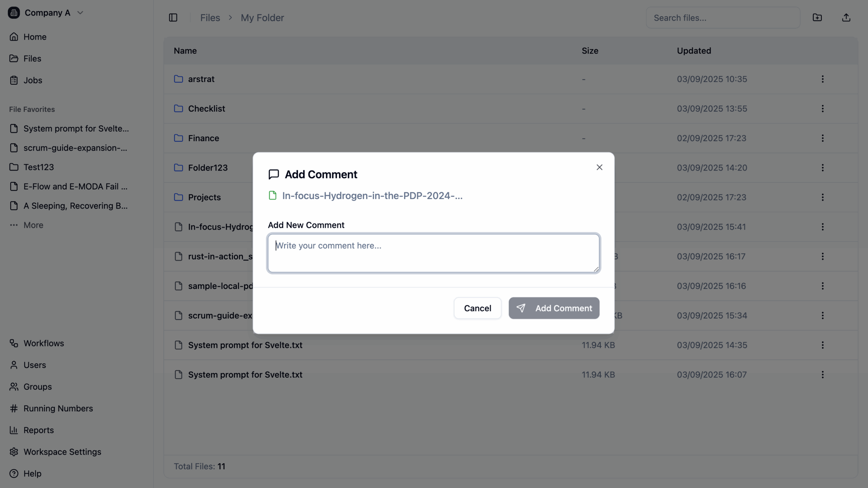
Task: Click the Workspace Settings gear icon
Action: 14,452
